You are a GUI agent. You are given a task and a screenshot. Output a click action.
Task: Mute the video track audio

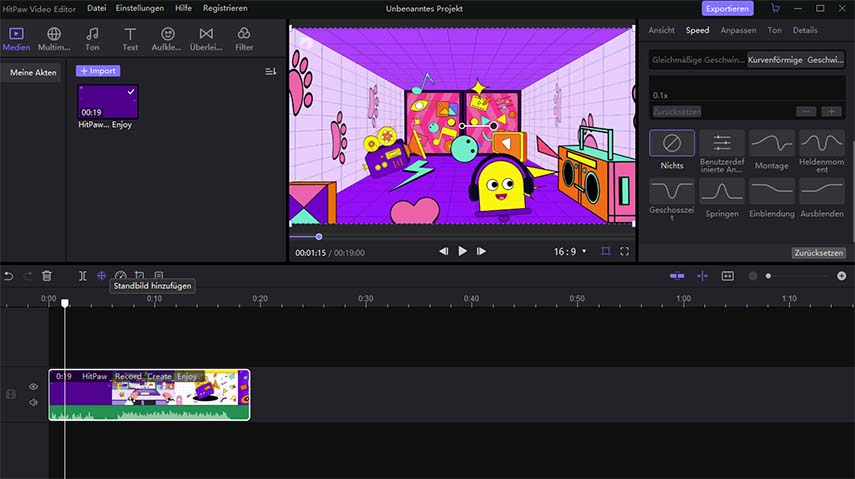33,402
